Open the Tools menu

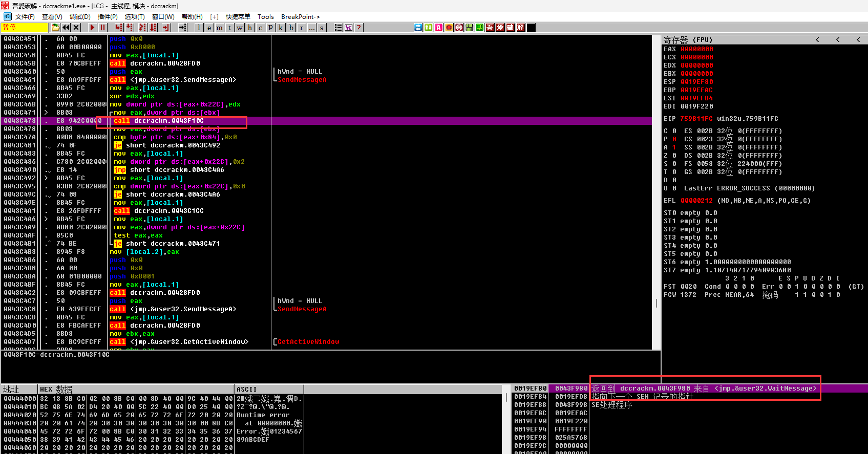pos(265,17)
